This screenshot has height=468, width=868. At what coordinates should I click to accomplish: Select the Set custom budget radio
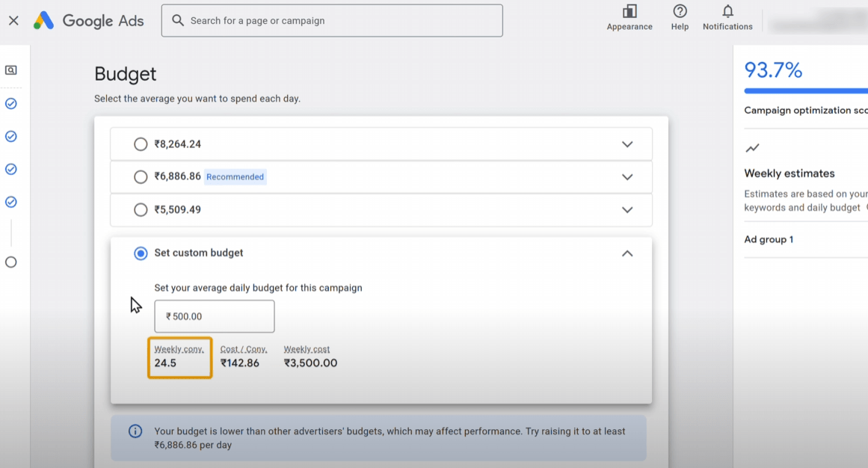(x=141, y=253)
